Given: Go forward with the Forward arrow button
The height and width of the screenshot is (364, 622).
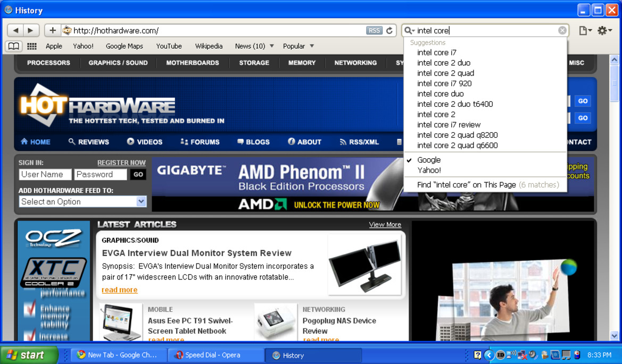Looking at the screenshot, I should click(30, 30).
